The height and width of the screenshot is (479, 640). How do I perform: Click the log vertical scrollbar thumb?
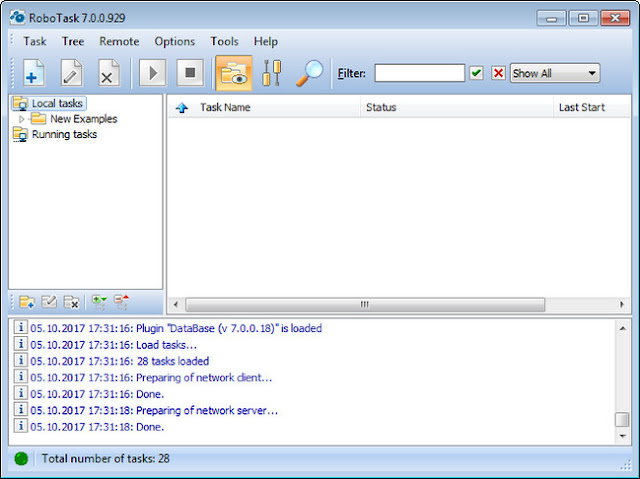[622, 419]
